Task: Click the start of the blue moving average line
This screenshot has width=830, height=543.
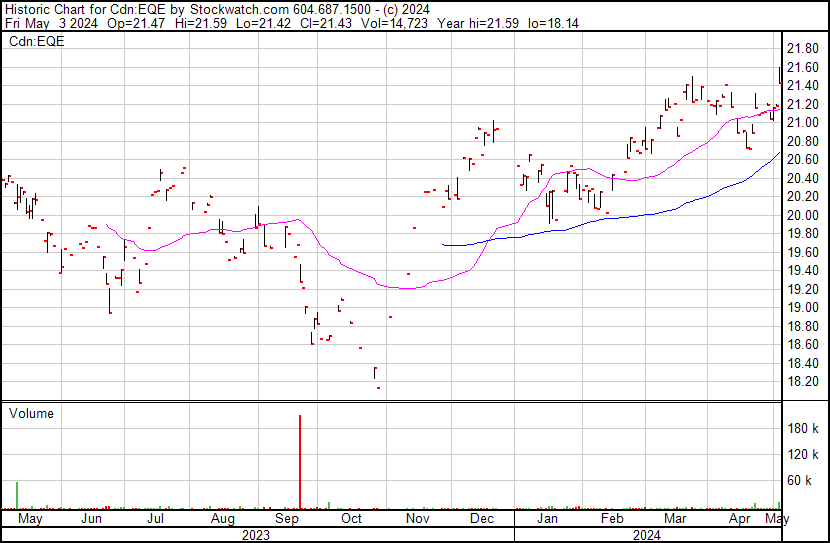Action: pyautogui.click(x=443, y=244)
